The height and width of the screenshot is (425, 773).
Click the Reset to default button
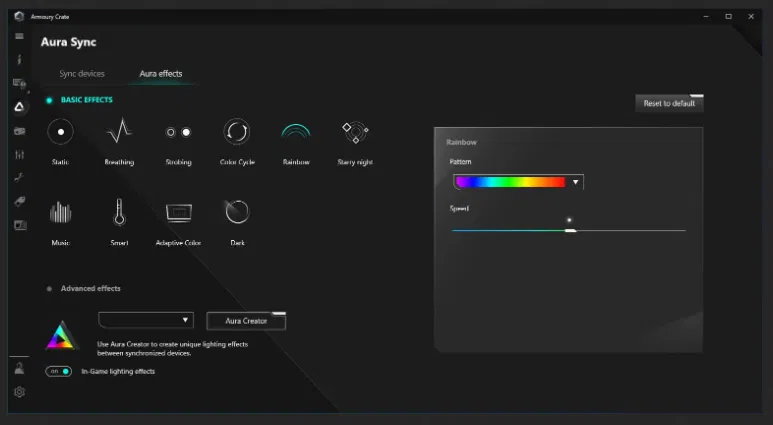[669, 103]
